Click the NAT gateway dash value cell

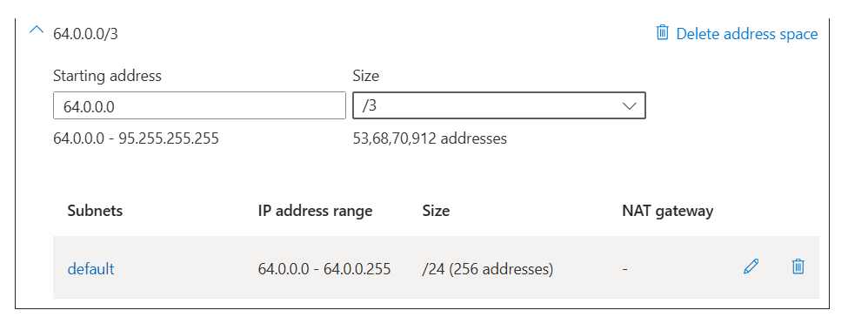pyautogui.click(x=625, y=269)
